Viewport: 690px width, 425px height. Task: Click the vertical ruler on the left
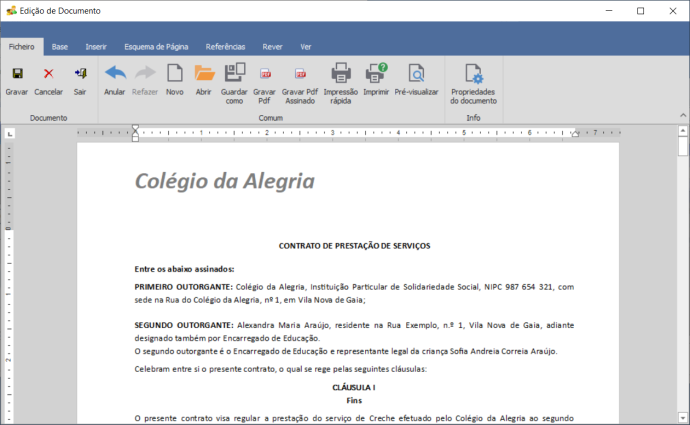[9, 282]
